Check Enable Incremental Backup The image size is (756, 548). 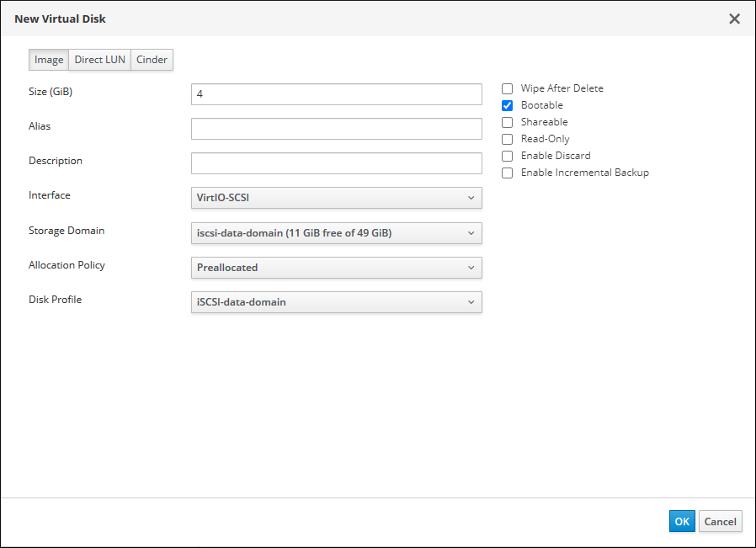[x=507, y=173]
